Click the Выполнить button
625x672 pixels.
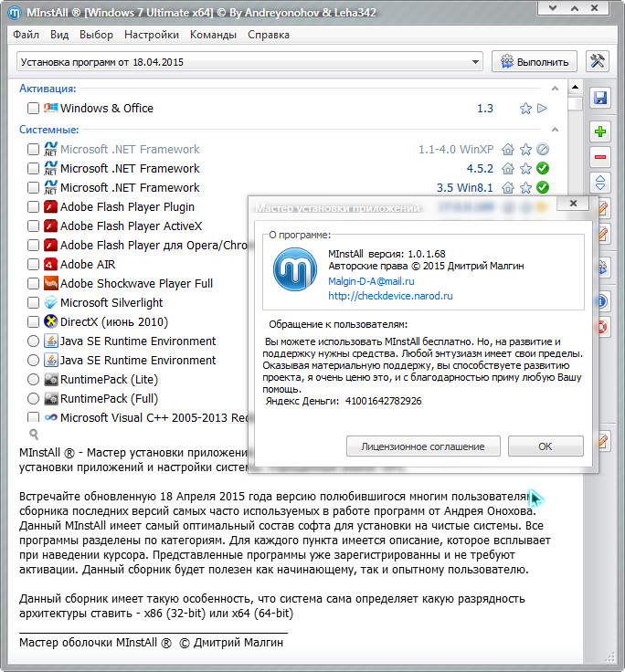(535, 62)
